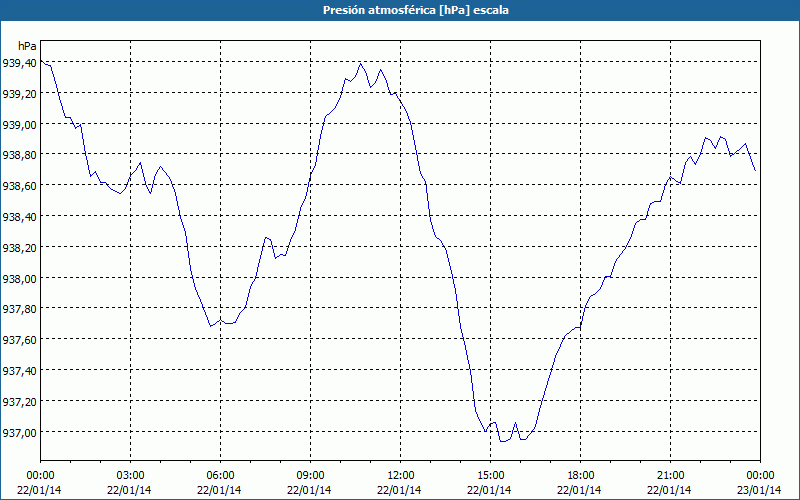
Task: Select the 938,60 axis label
Action: [x=19, y=186]
